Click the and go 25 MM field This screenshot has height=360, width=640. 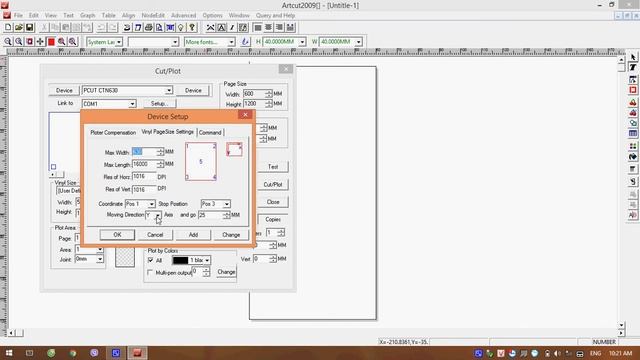(x=211, y=215)
